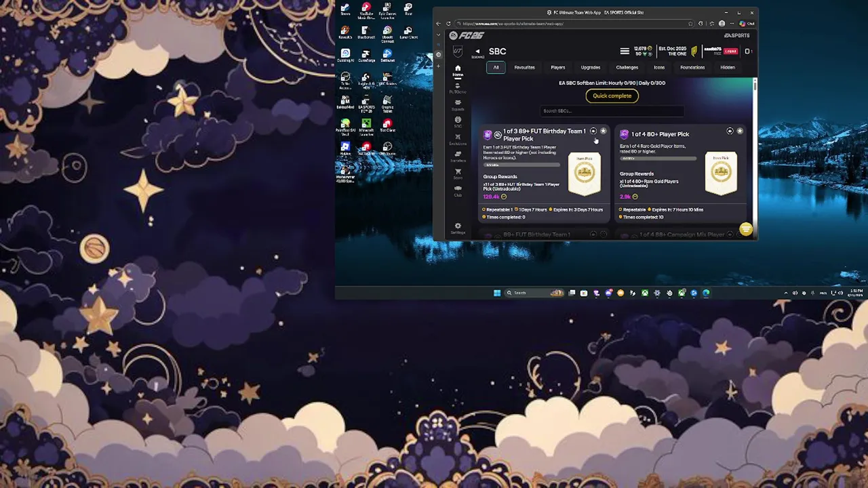868x488 pixels.
Task: Open Microsoft Edge from the taskbar
Action: pyautogui.click(x=706, y=293)
